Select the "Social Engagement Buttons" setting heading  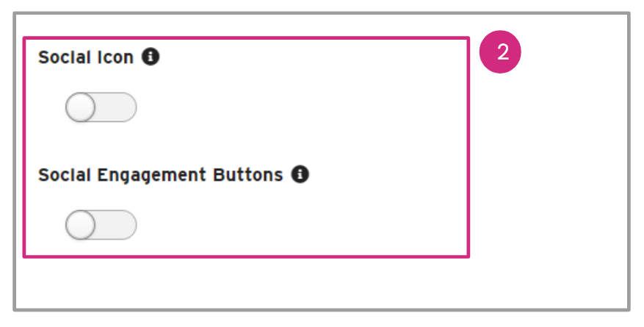(160, 175)
